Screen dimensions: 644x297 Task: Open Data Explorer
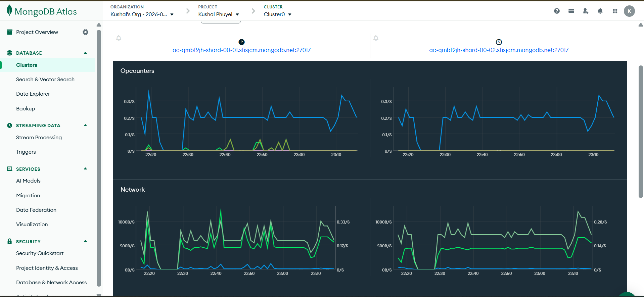(x=33, y=94)
